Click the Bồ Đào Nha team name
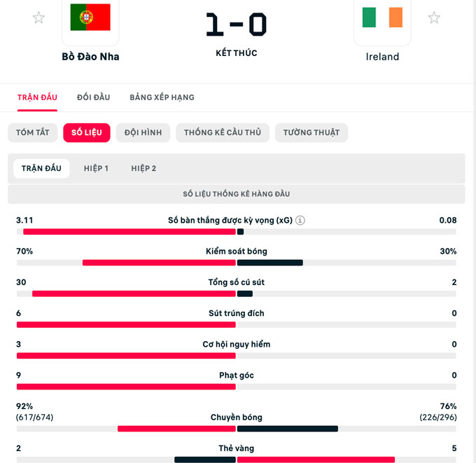 tap(90, 57)
